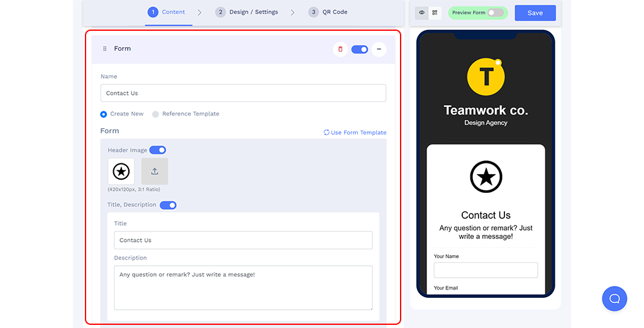The height and width of the screenshot is (328, 644).
Task: Switch to QR code view icon
Action: (x=435, y=13)
